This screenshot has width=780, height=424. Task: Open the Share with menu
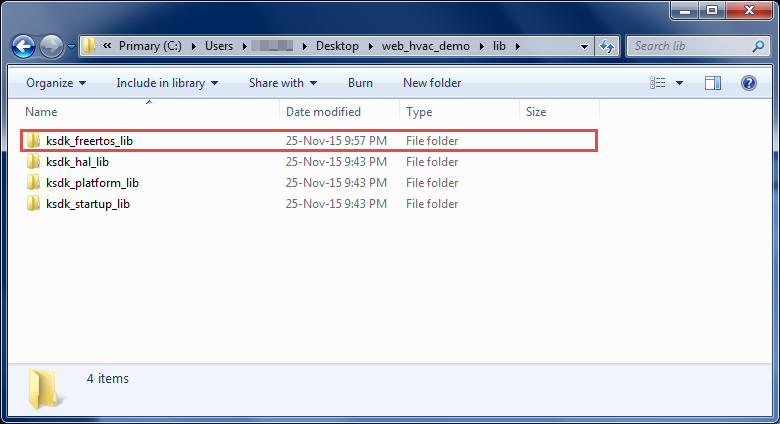283,83
